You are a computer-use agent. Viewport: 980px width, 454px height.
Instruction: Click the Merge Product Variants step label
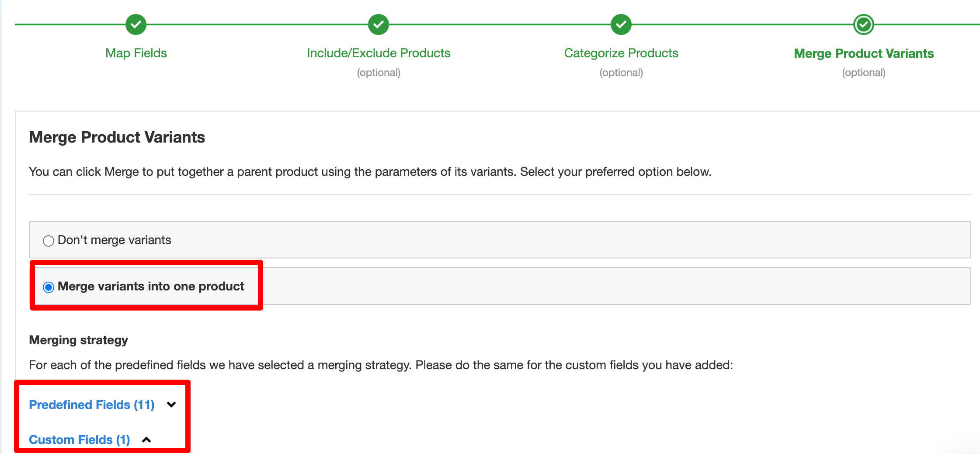pyautogui.click(x=864, y=53)
